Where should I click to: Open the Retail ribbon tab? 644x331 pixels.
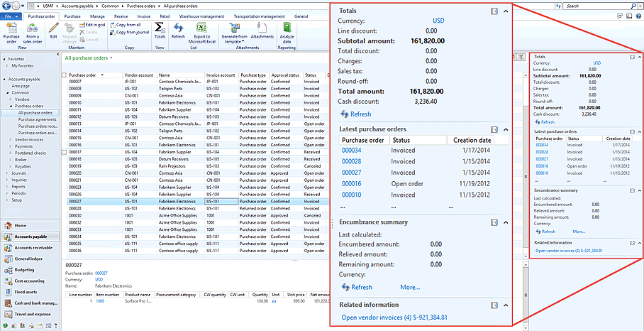(x=165, y=16)
